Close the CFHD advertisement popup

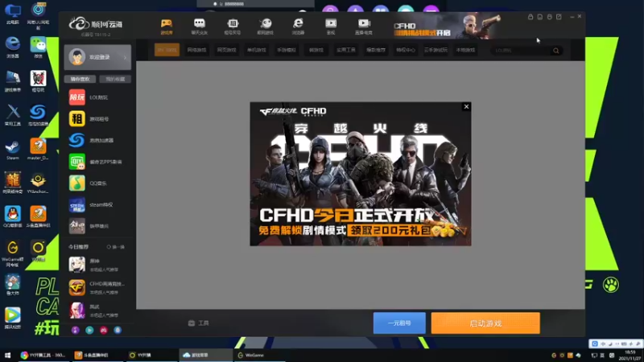[x=466, y=107]
